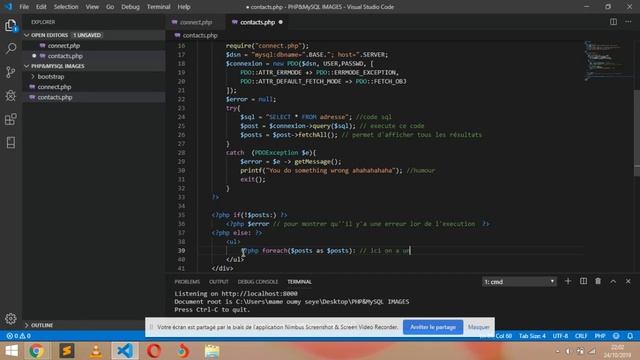Click the feedback smiley in the status bar

(616, 336)
